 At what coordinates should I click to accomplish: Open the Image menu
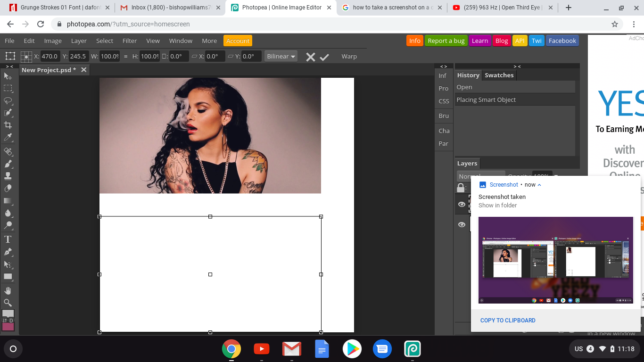pyautogui.click(x=53, y=41)
